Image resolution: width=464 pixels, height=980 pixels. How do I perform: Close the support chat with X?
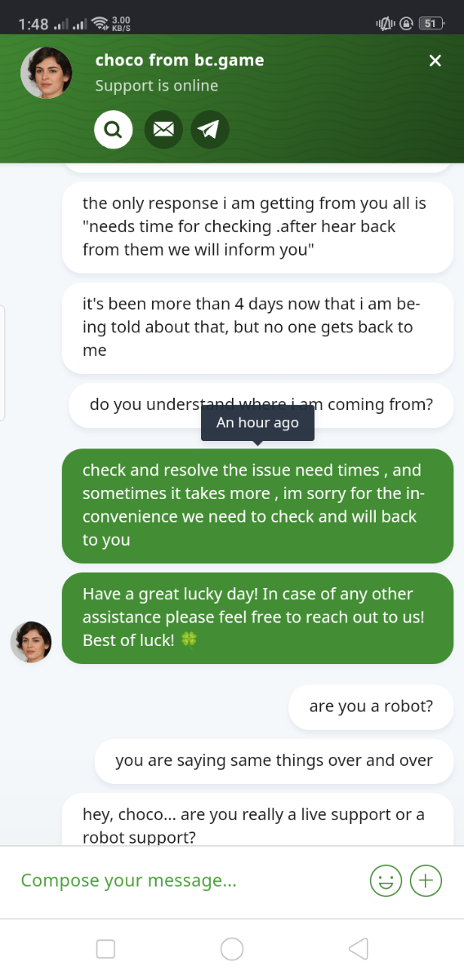(435, 60)
